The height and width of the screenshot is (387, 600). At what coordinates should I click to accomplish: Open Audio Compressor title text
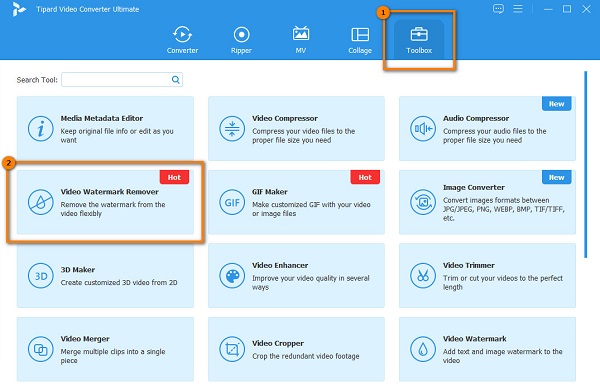tap(476, 118)
